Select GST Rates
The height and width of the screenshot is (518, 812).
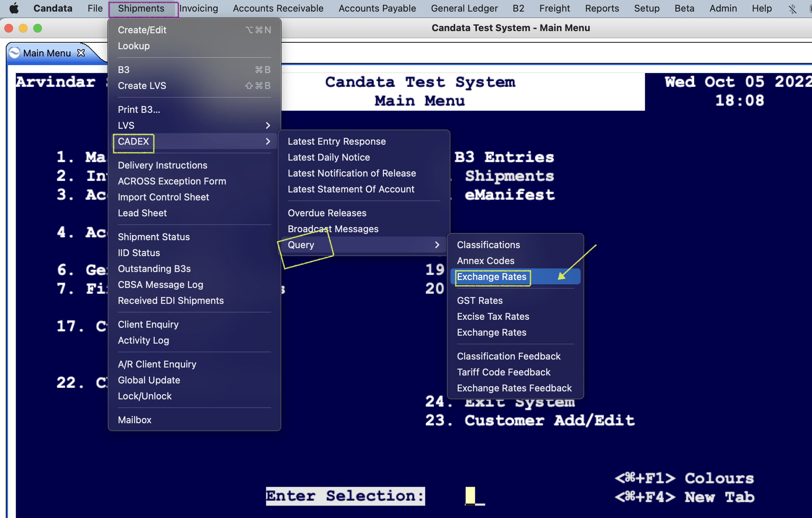click(515, 301)
